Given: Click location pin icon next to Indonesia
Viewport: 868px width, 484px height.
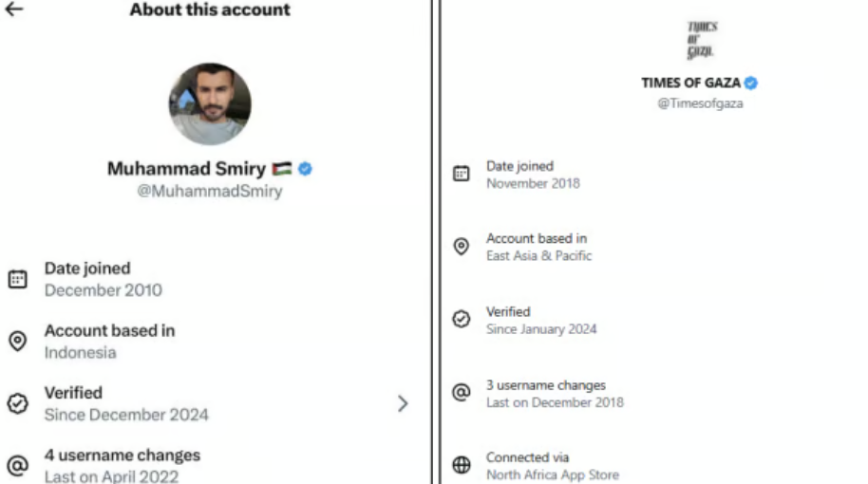Looking at the screenshot, I should click(17, 342).
